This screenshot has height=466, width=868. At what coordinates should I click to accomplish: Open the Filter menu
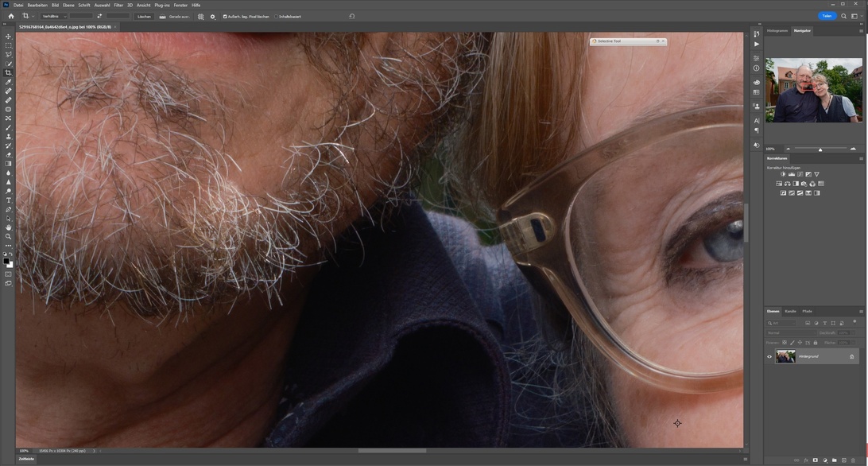[118, 5]
